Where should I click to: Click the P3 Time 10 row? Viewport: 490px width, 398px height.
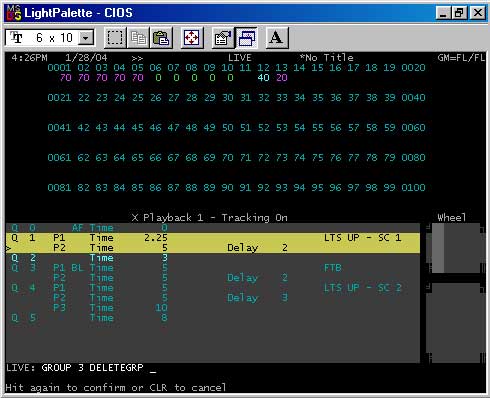pyautogui.click(x=213, y=308)
